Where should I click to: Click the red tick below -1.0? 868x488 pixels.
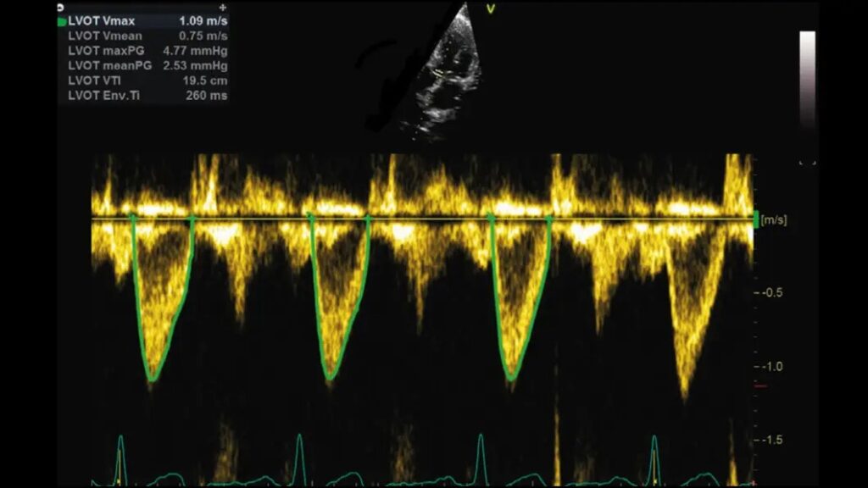(x=762, y=385)
